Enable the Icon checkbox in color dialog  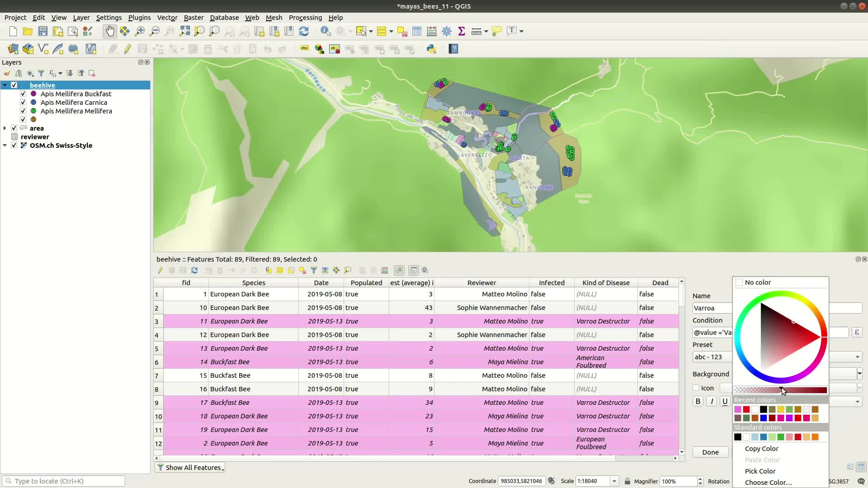pyautogui.click(x=696, y=388)
